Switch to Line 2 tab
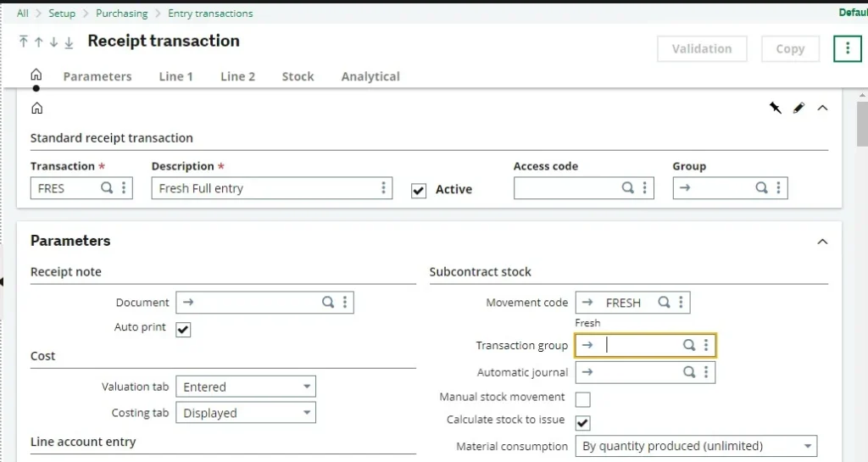This screenshot has height=462, width=868. (238, 76)
